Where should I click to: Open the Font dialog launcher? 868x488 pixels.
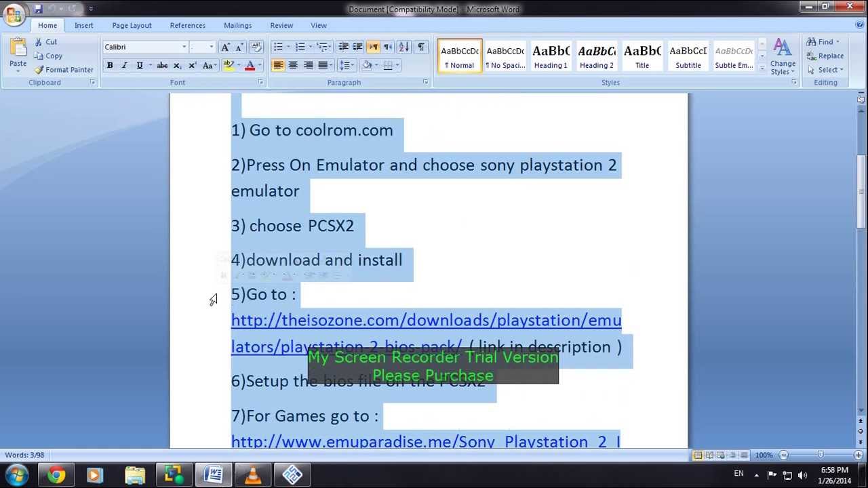(260, 82)
